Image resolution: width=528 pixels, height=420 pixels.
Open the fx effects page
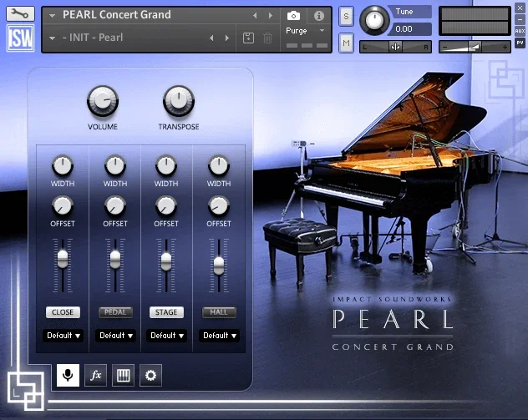coord(95,375)
